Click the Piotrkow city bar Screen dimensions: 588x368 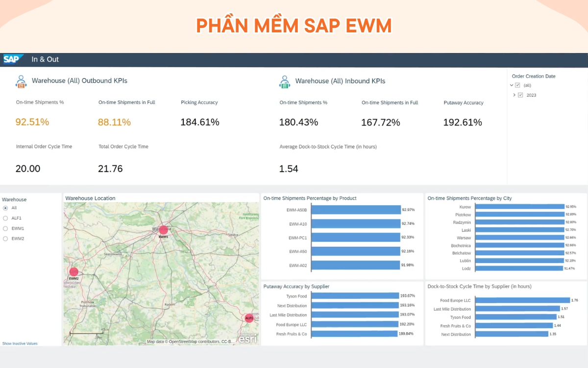(x=520, y=214)
